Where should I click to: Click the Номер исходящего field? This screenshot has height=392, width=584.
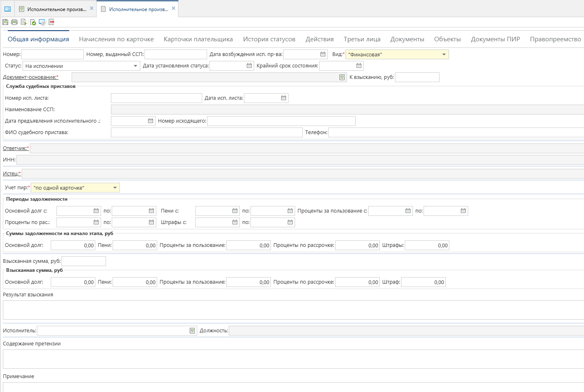281,121
